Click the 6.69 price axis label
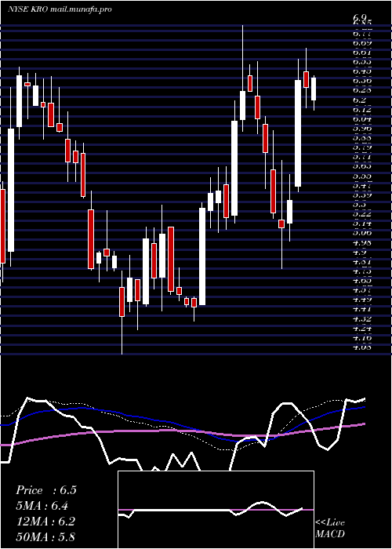392x549 pixels. 361,43
